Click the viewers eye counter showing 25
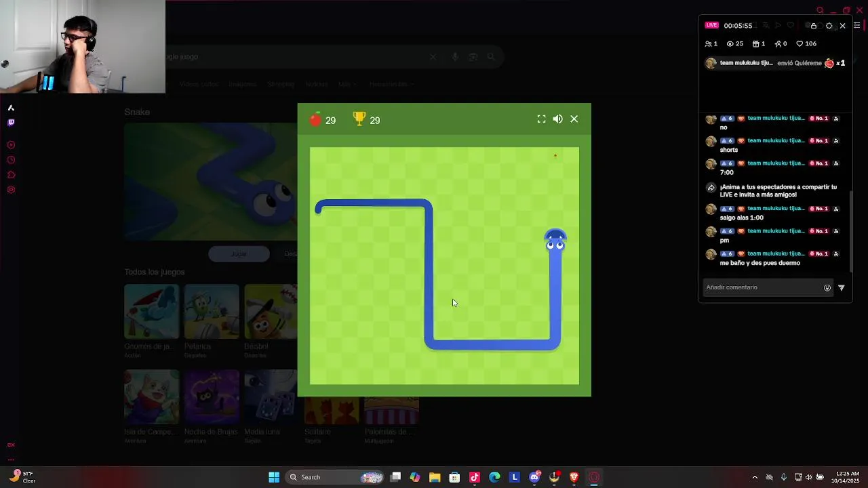The width and height of the screenshot is (868, 488). coord(735,43)
